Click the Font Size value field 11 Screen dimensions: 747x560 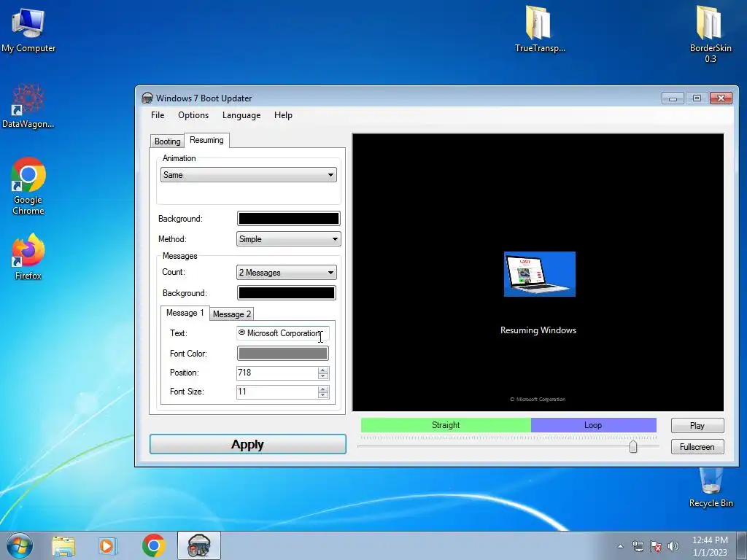click(276, 392)
